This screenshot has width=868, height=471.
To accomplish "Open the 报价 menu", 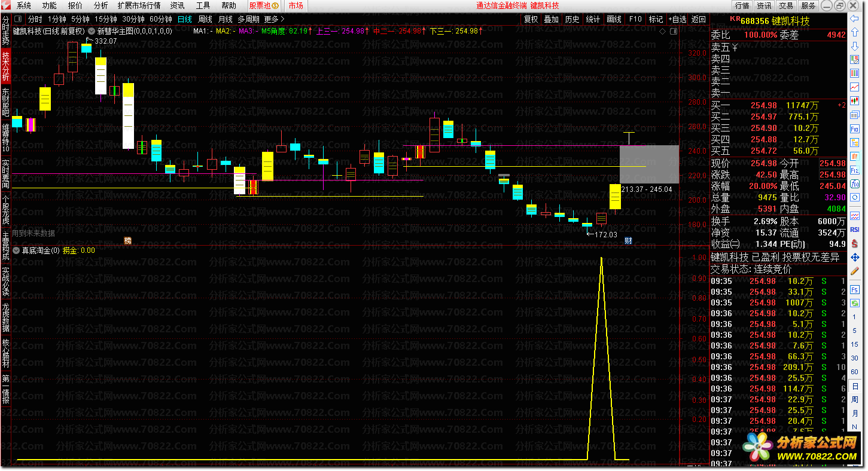I will click(75, 5).
